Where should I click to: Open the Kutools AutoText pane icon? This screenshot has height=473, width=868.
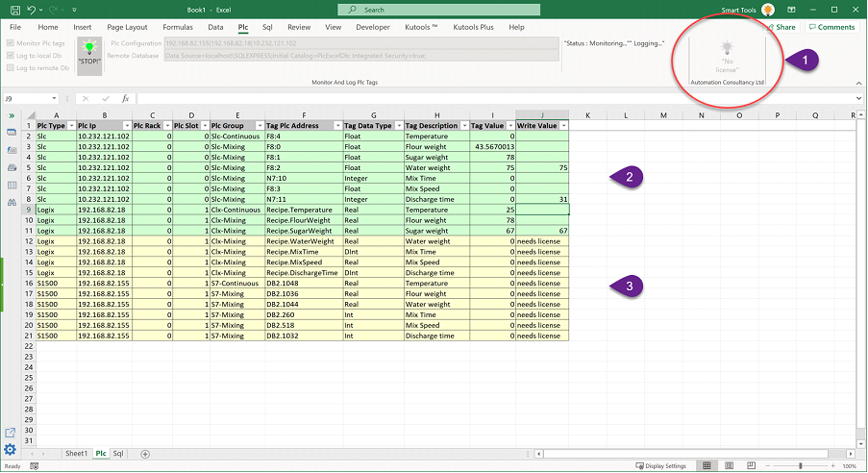(12, 150)
